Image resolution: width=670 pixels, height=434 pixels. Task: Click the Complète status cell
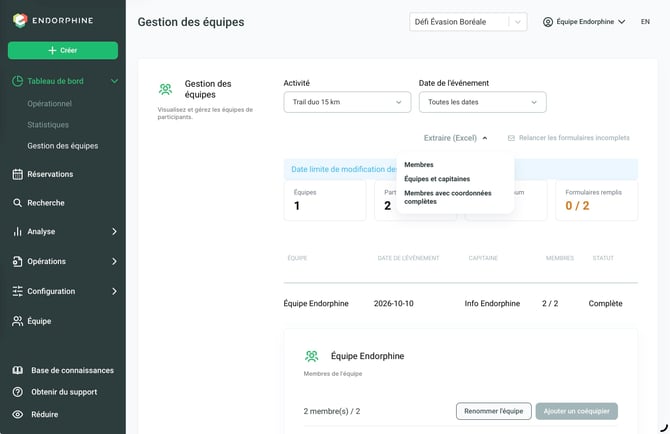(x=605, y=304)
